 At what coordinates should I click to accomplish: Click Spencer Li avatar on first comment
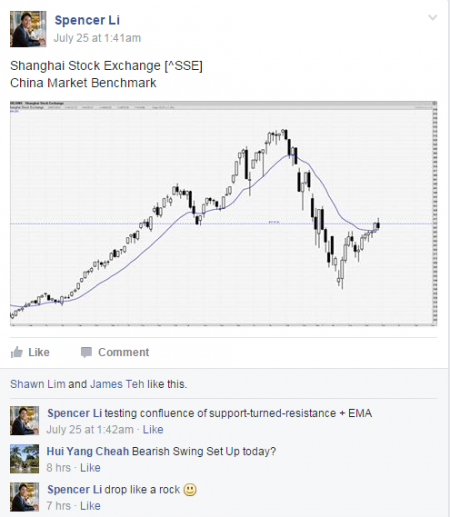point(24,421)
